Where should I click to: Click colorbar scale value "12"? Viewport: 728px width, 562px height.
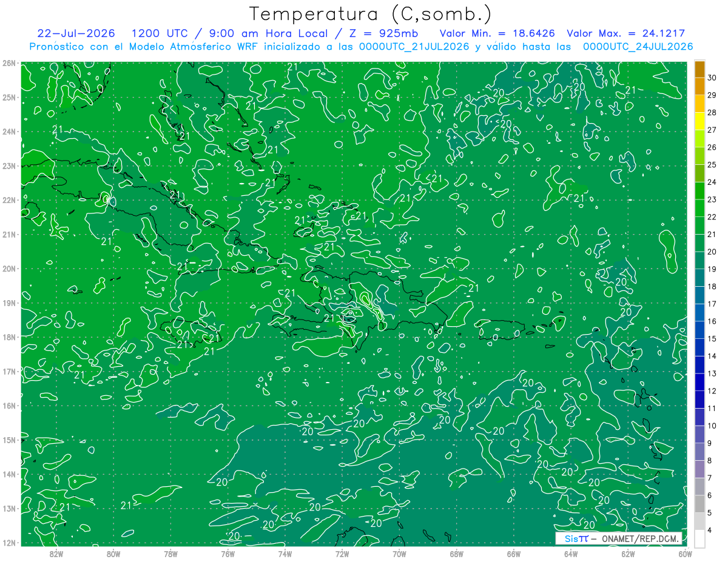[712, 391]
